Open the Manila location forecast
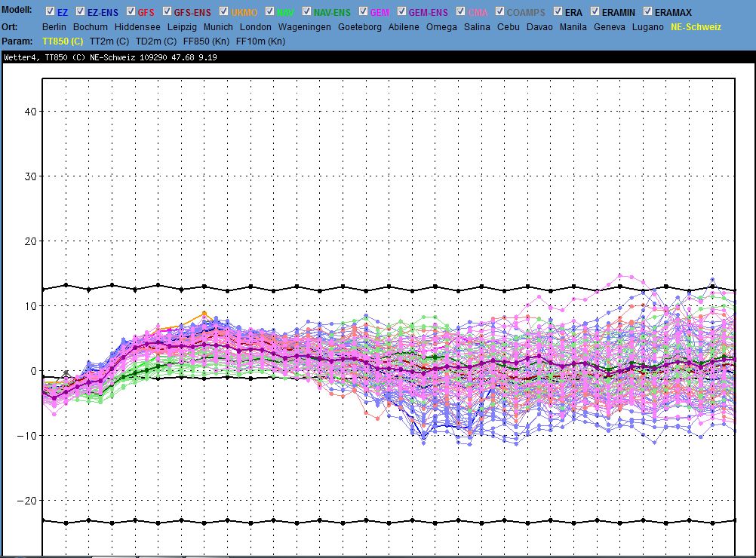The height and width of the screenshot is (558, 756). point(573,26)
